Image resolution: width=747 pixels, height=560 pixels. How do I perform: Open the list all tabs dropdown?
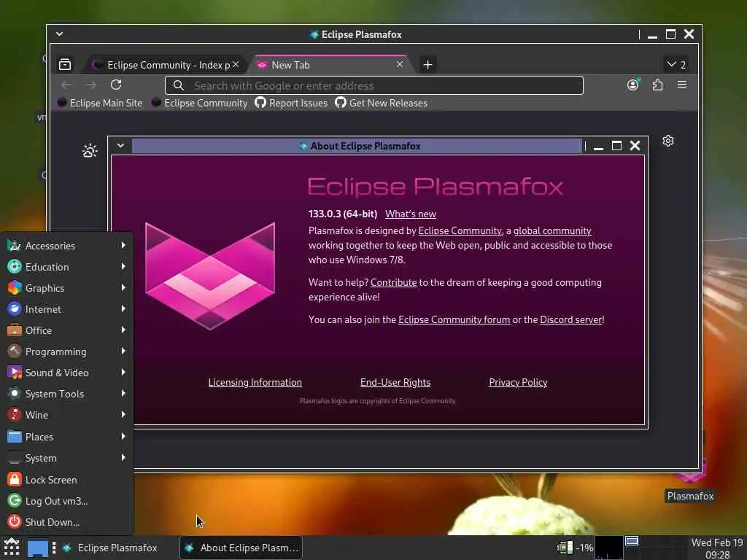click(676, 64)
